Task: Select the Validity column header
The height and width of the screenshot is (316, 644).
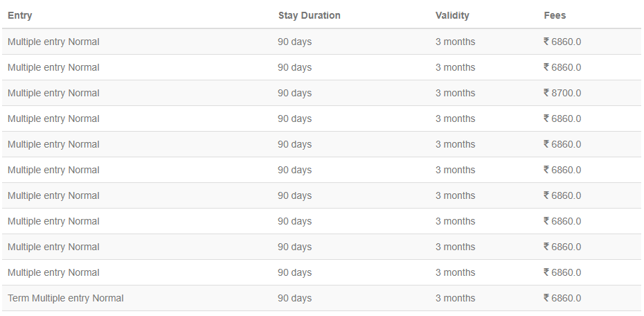Action: point(452,16)
